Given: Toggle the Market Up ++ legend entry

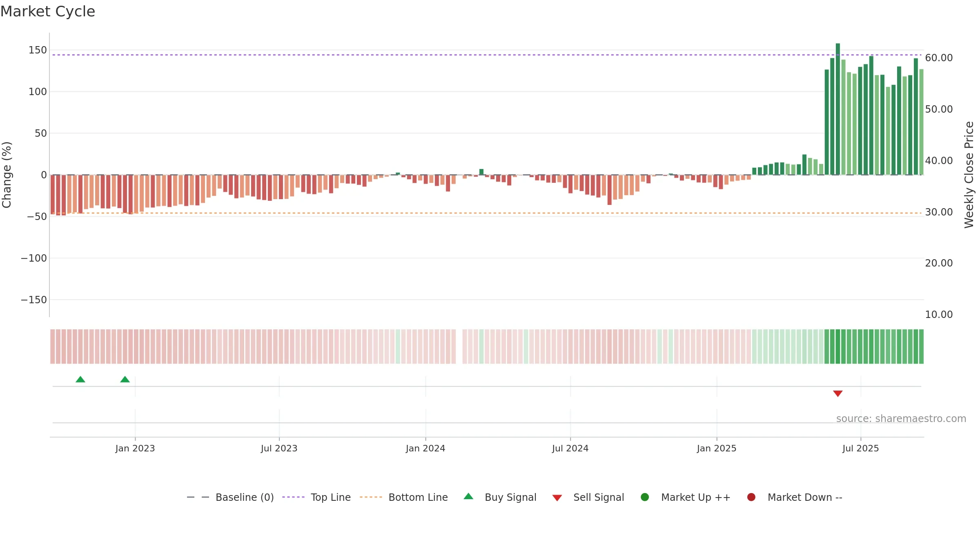Looking at the screenshot, I should click(x=686, y=497).
